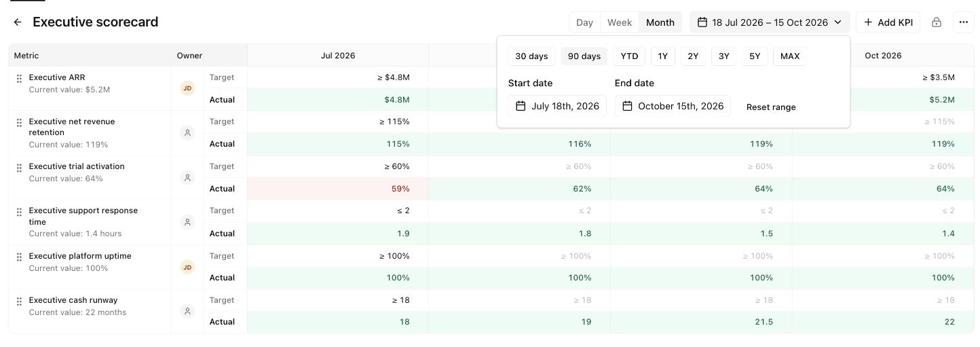Click the ≤ 2 Jul 2026 support target cell

[338, 211]
